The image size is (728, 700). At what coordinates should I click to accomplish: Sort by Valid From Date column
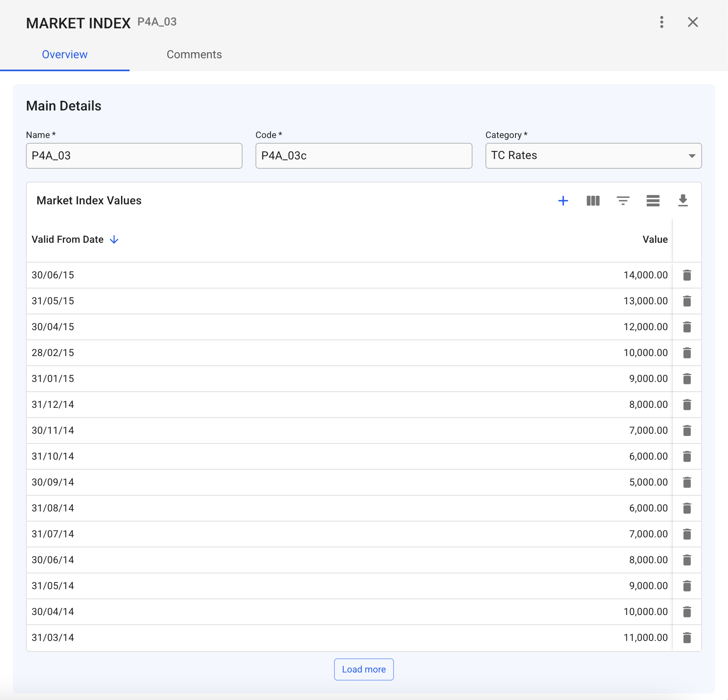(x=68, y=240)
